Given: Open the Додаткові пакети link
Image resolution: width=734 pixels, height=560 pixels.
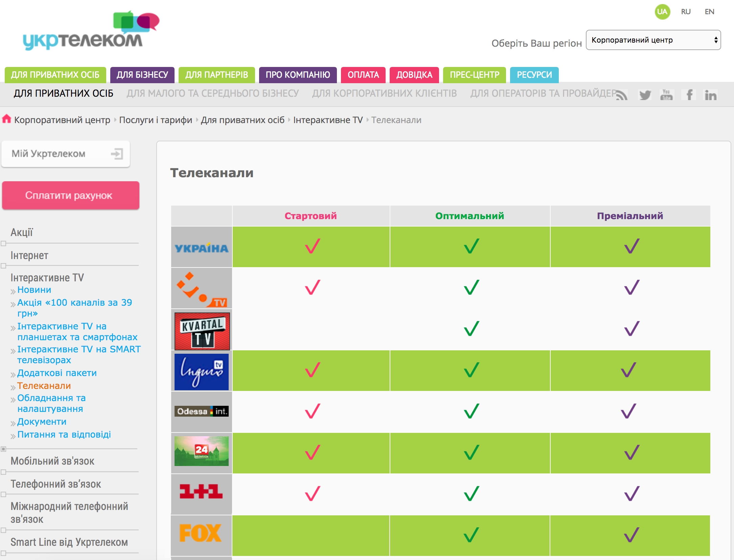Looking at the screenshot, I should [x=57, y=373].
